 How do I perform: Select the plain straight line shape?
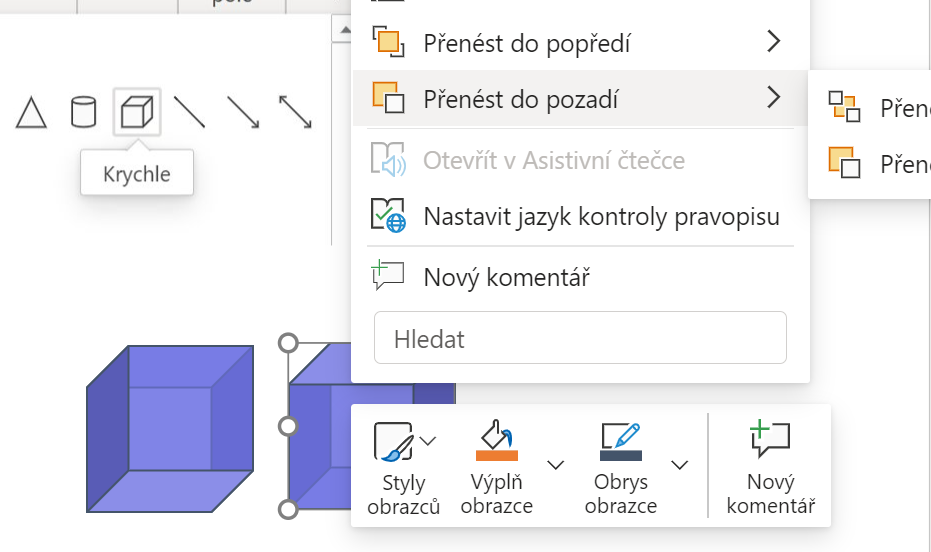[189, 112]
